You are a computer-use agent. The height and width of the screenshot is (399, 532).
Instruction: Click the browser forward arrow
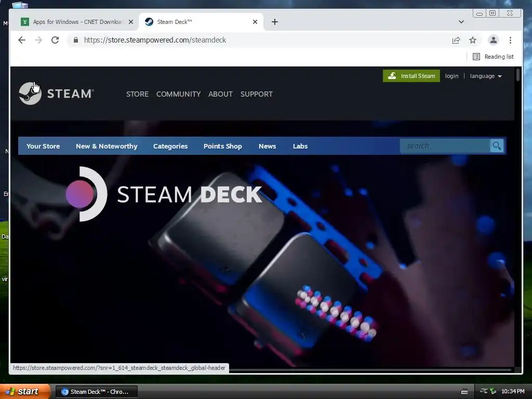coord(38,40)
